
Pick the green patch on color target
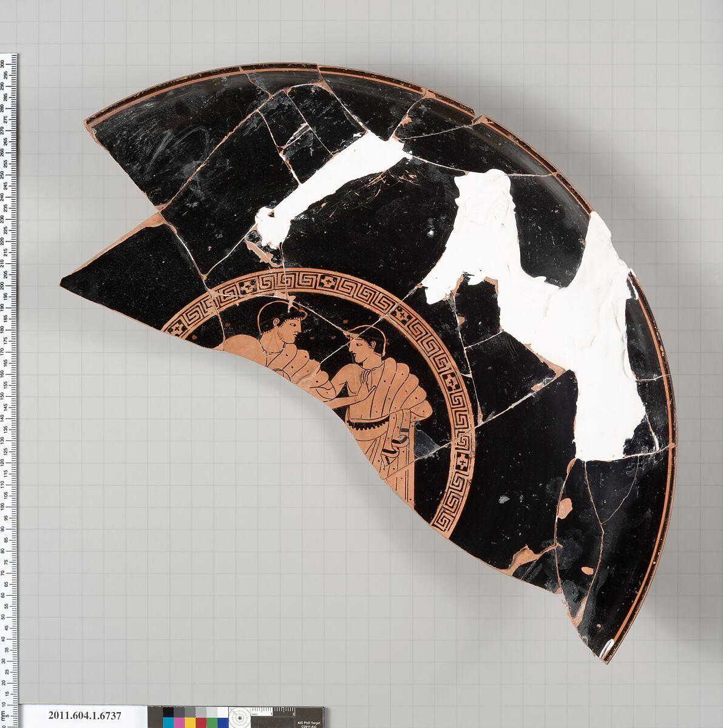(x=212, y=723)
